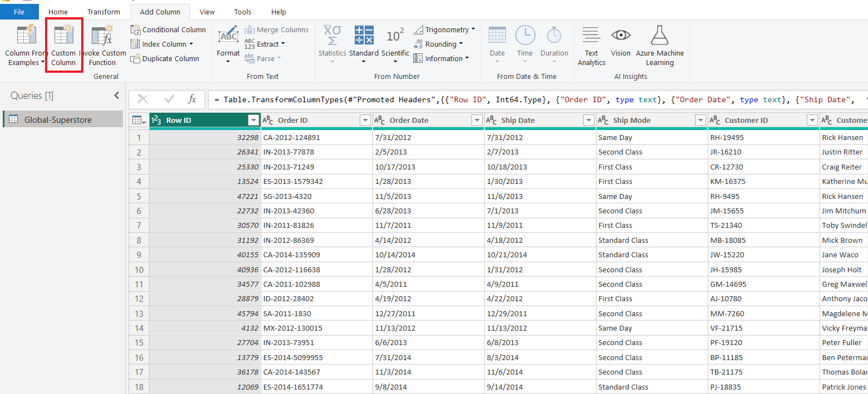Viewport: 868px width, 394px height.
Task: Open the Ship Mode column filter
Action: 700,119
